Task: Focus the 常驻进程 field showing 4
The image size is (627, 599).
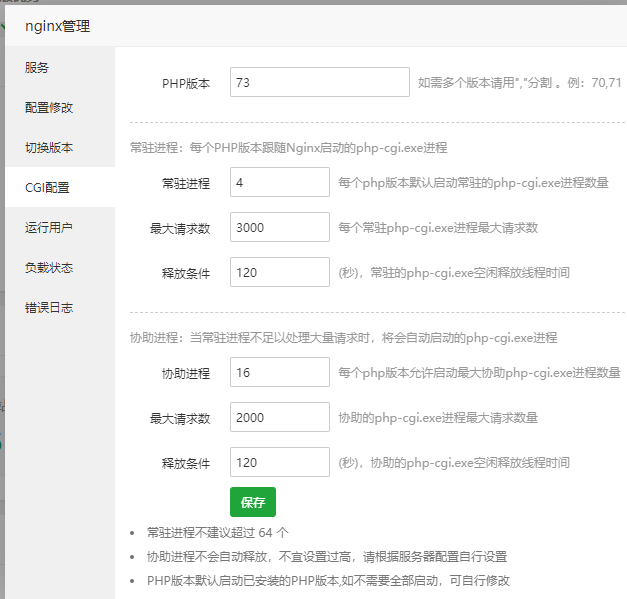Action: click(x=280, y=182)
